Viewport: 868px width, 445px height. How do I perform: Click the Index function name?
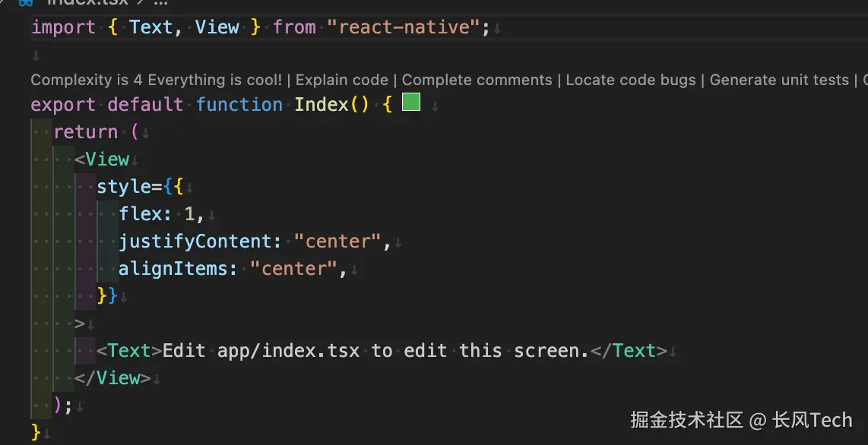pos(322,104)
